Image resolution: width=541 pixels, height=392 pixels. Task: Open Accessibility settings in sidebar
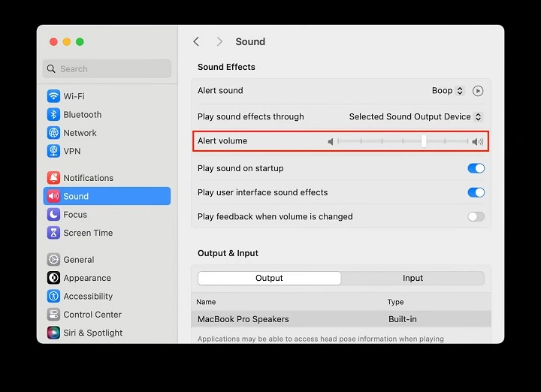click(88, 297)
